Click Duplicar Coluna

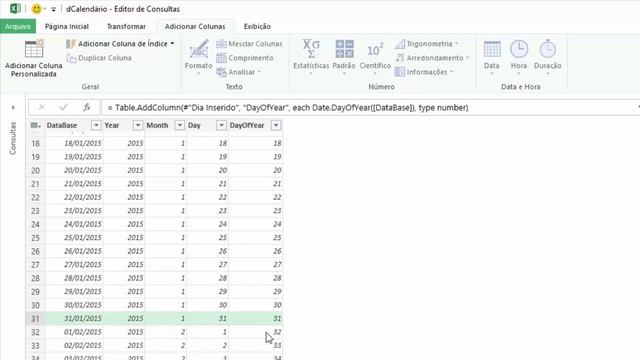coord(99,58)
